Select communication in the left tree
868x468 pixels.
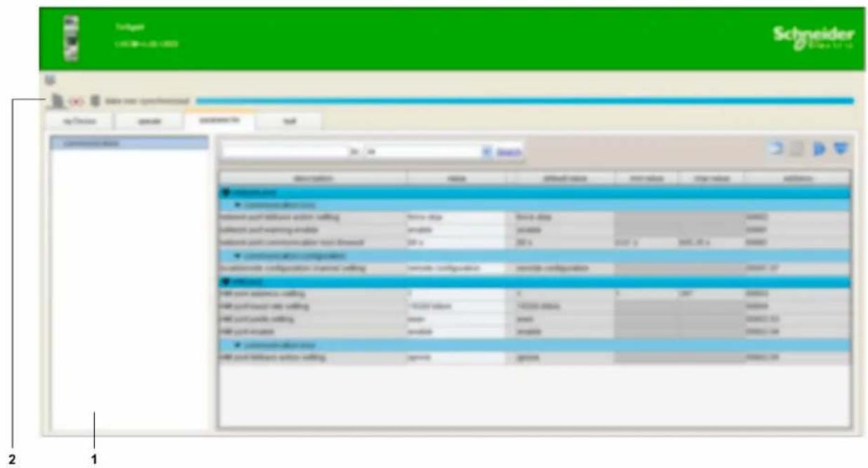tap(130, 143)
